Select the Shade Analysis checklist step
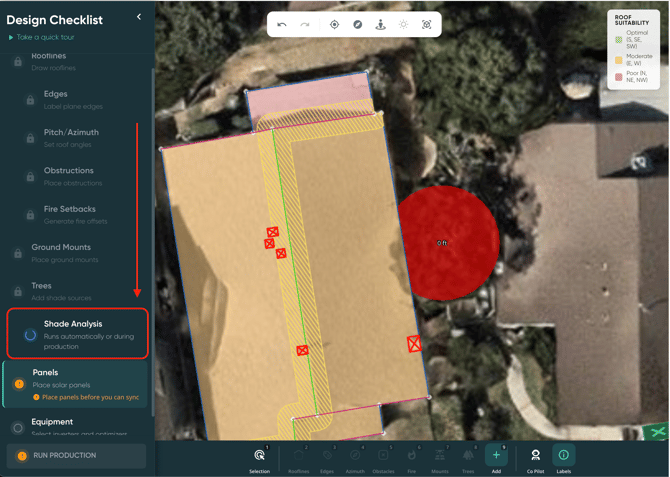 tap(77, 334)
